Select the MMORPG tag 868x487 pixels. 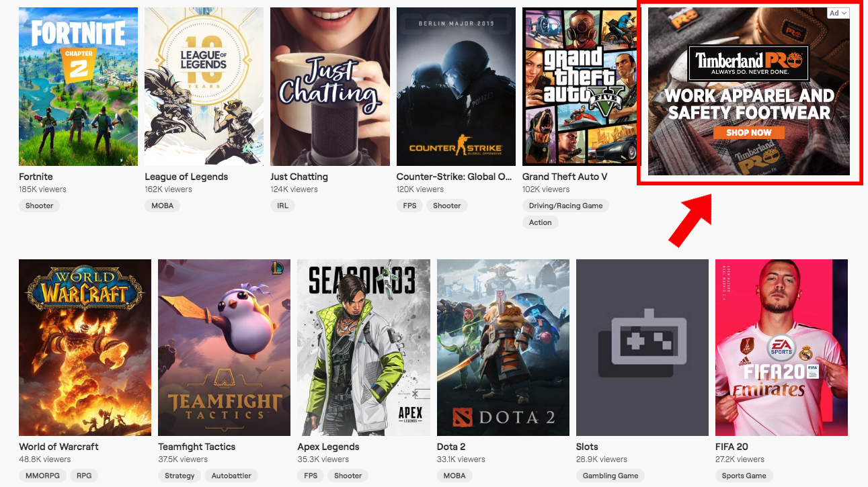[x=42, y=476]
